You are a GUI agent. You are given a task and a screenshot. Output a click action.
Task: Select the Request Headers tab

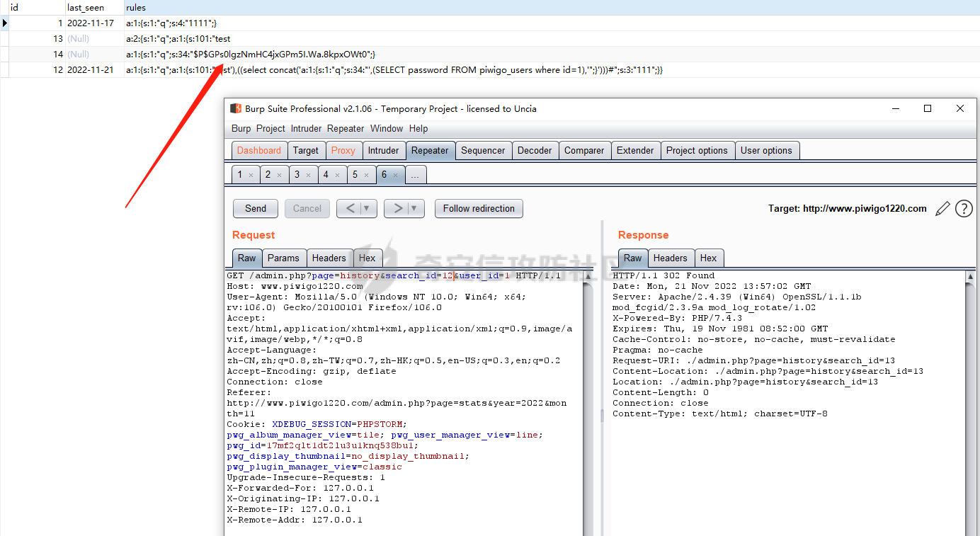click(x=329, y=258)
